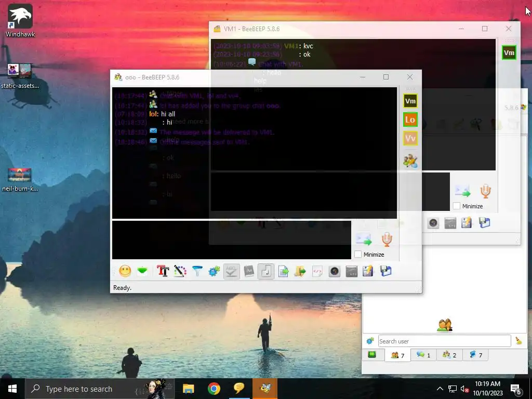Switch to the green icon tab in main window
532x399 pixels.
coord(372,354)
